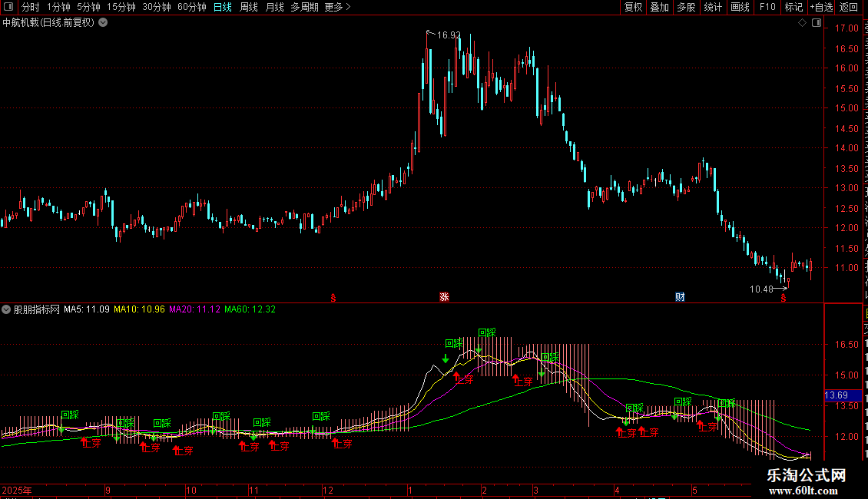Click month 10 on the time axis
Image resolution: width=868 pixels, height=499 pixels.
(191, 490)
